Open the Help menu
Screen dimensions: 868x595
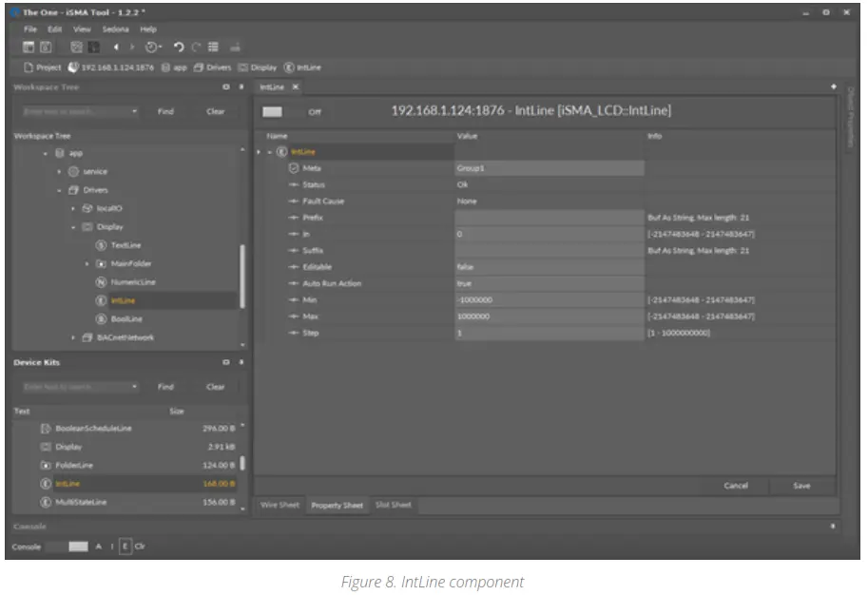(x=148, y=29)
